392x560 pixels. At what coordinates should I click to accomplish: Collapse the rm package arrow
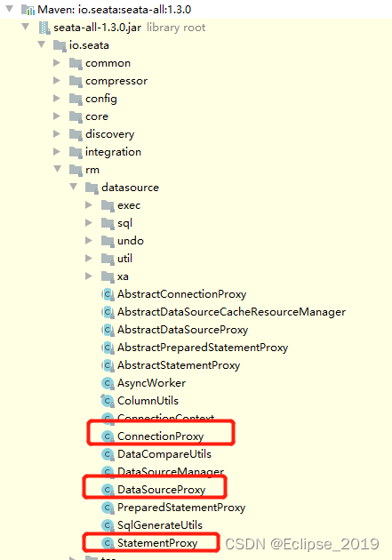point(58,169)
